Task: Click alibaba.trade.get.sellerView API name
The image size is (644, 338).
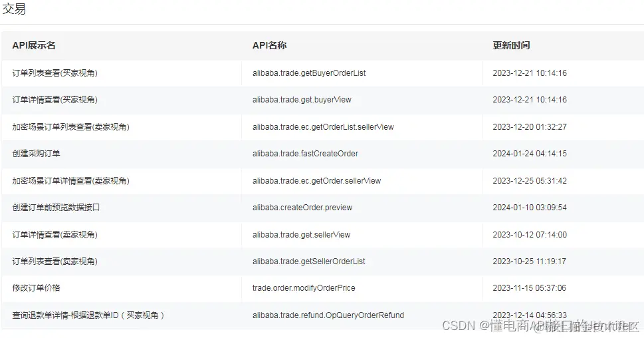Action: 302,235
